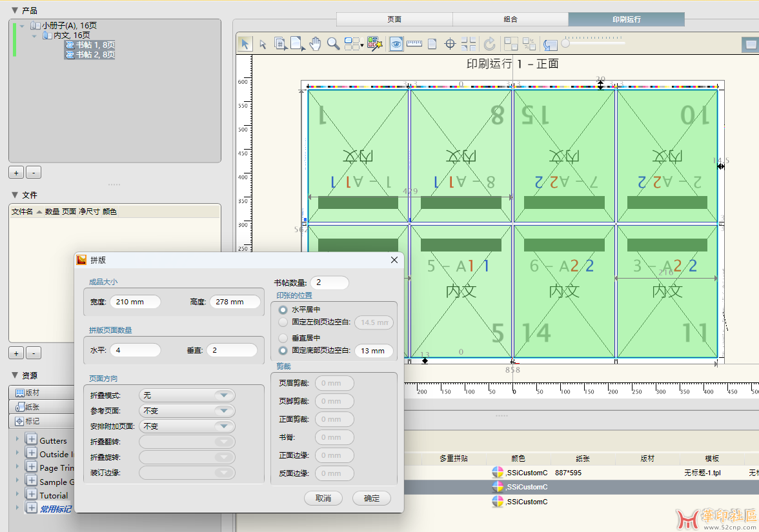Switch to the 印刷运行 tab
The image size is (759, 532).
tap(626, 19)
